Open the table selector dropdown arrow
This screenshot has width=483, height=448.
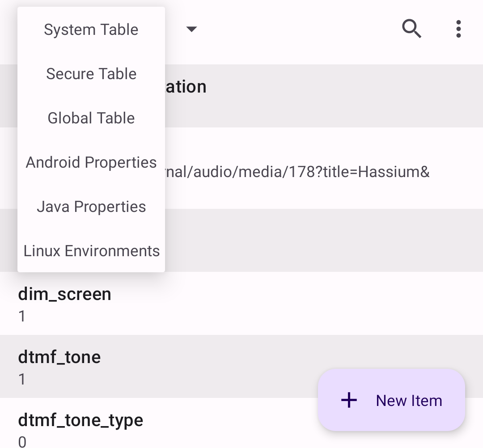pos(191,29)
